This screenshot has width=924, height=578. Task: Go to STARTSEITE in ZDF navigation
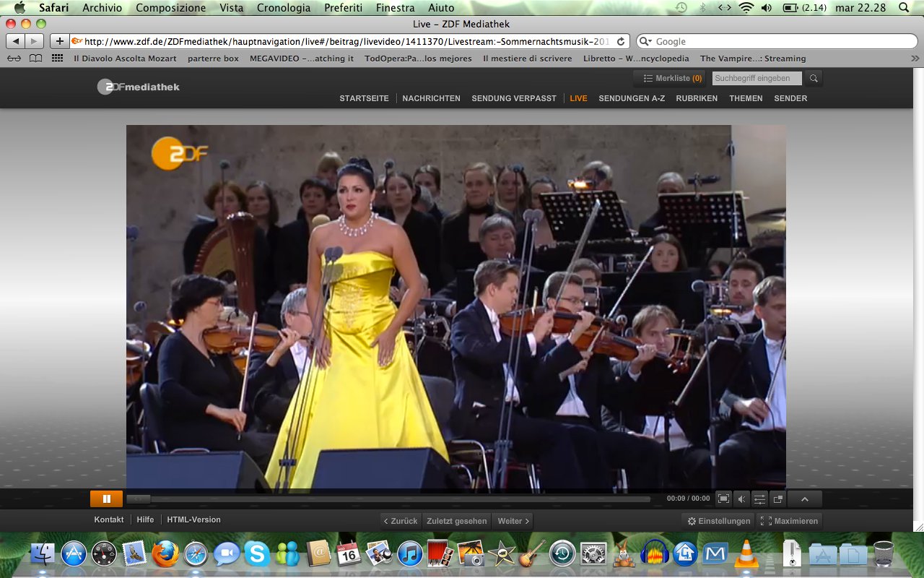click(x=364, y=98)
